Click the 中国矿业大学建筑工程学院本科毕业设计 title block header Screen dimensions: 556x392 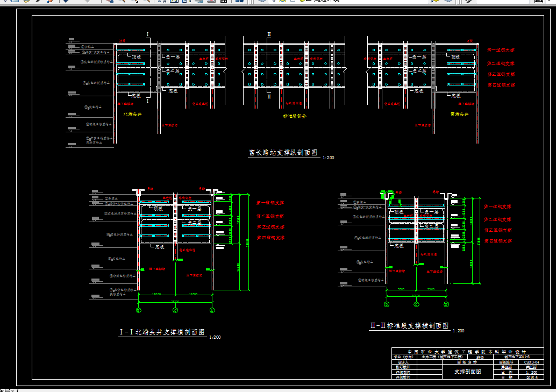(x=467, y=352)
